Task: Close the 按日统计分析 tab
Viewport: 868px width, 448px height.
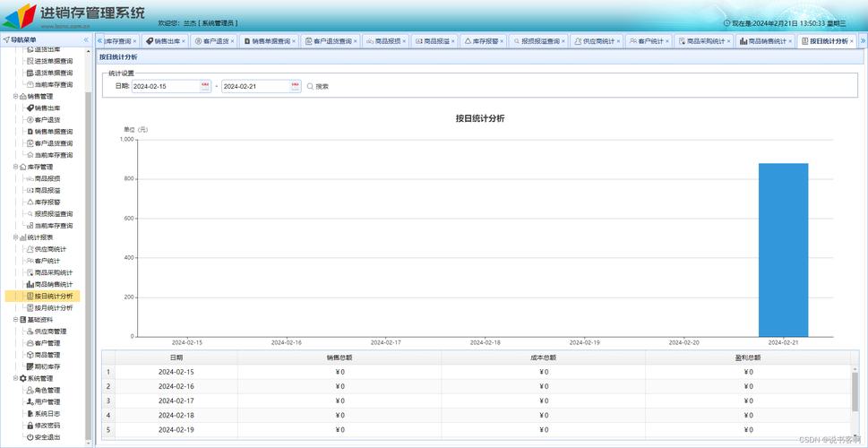Action: (x=851, y=41)
